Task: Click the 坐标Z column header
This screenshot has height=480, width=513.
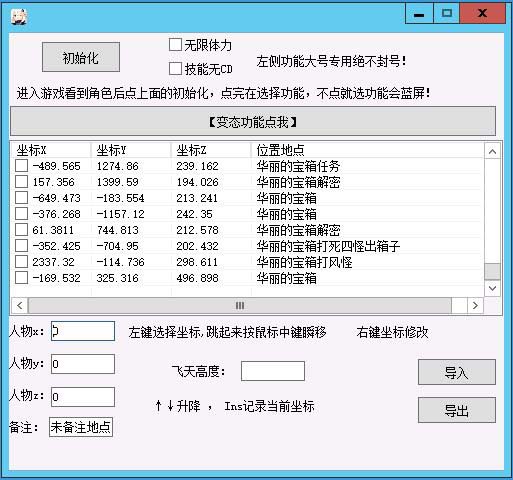Action: click(x=211, y=150)
